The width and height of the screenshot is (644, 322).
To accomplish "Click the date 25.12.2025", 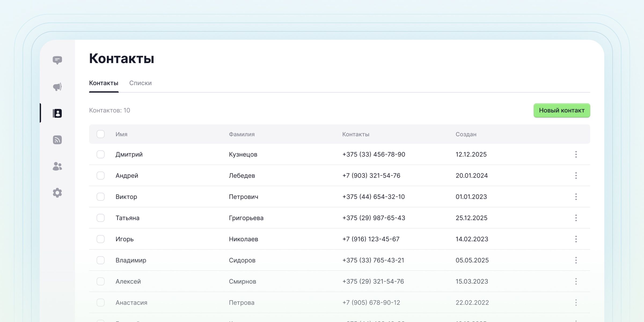I will (x=471, y=218).
